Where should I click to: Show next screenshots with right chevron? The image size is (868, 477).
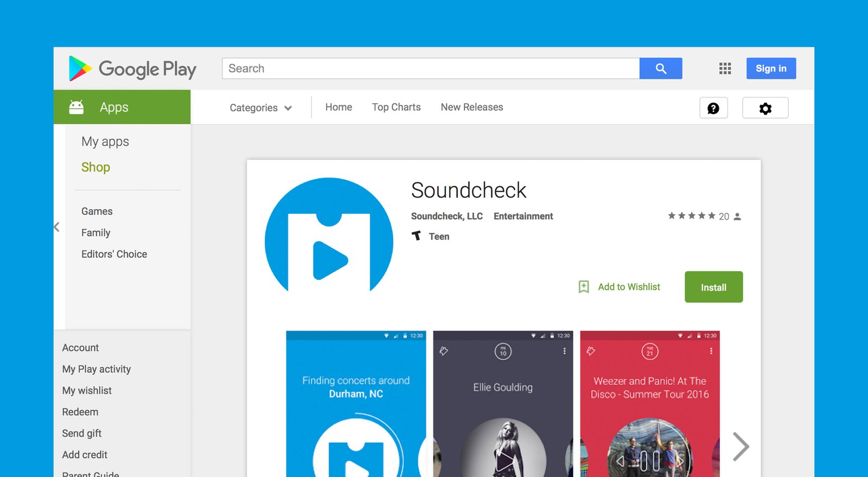(741, 446)
